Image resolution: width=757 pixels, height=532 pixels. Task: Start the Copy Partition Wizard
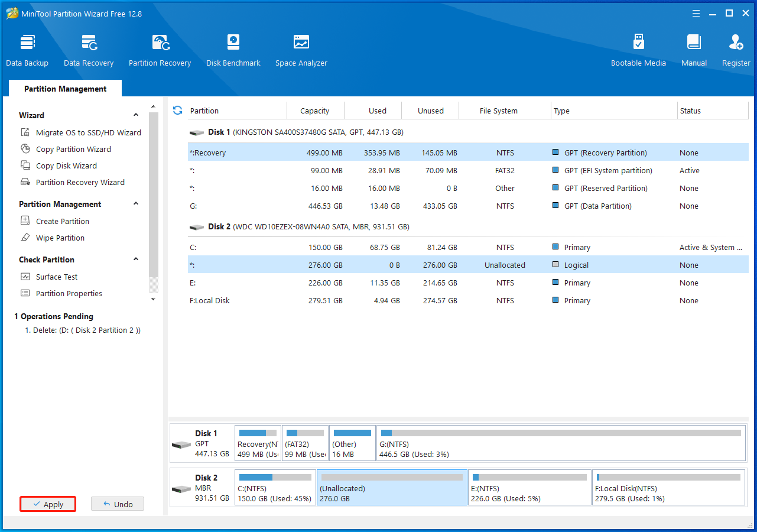[66, 149]
